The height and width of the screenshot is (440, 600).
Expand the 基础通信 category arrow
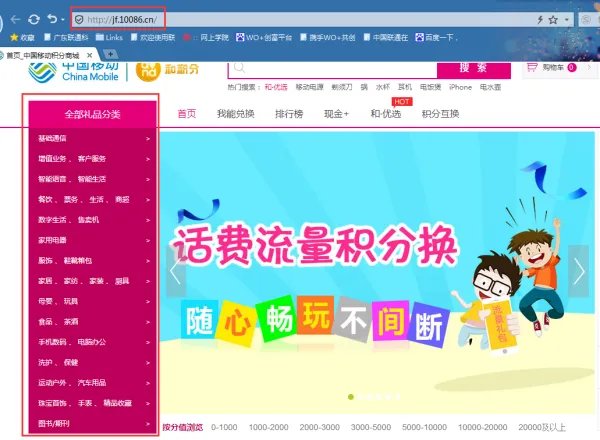coord(148,139)
